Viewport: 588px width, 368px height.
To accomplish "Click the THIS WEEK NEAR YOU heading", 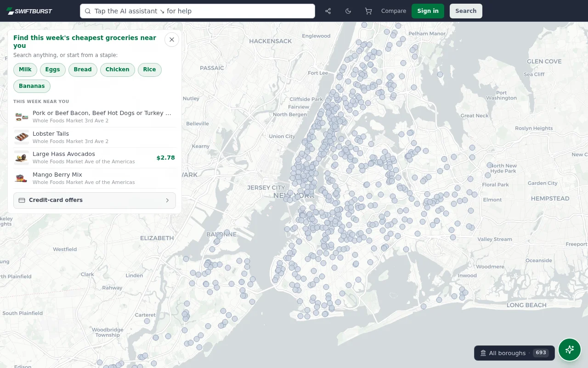I will (41, 102).
